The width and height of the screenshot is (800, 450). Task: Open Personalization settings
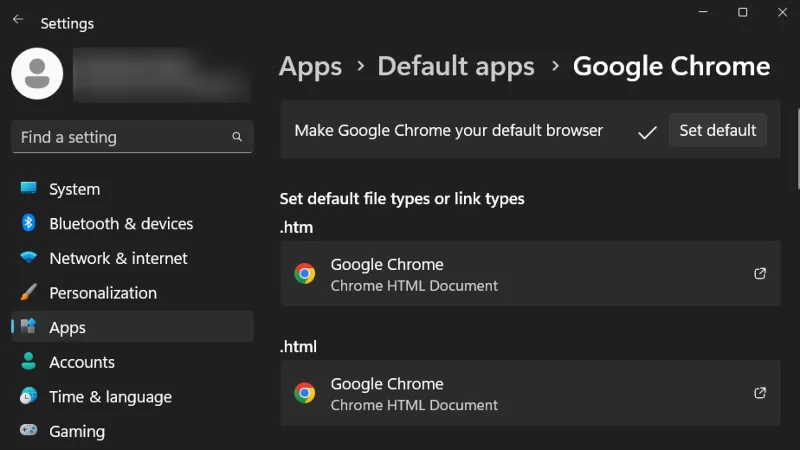tap(132, 293)
